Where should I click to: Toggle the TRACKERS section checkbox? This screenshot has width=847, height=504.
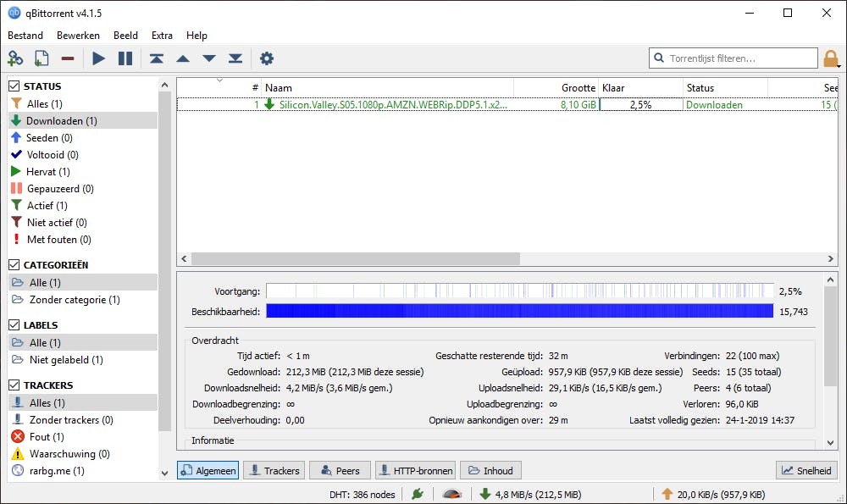14,385
